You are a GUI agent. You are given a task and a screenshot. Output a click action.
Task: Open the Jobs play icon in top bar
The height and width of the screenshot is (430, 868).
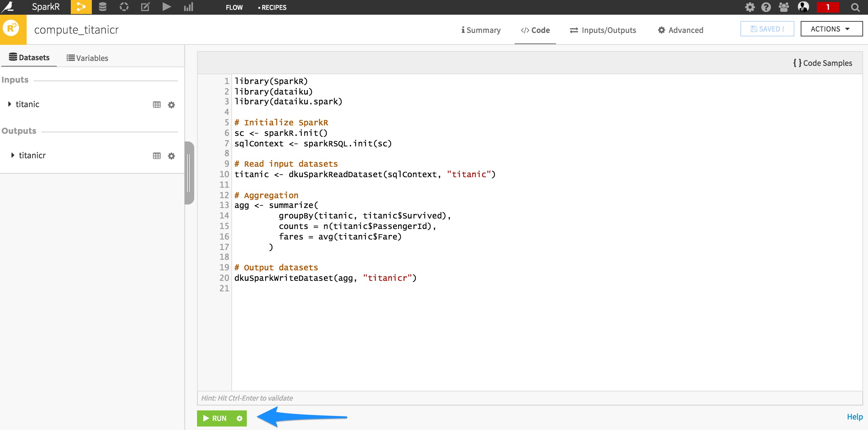[x=167, y=7]
